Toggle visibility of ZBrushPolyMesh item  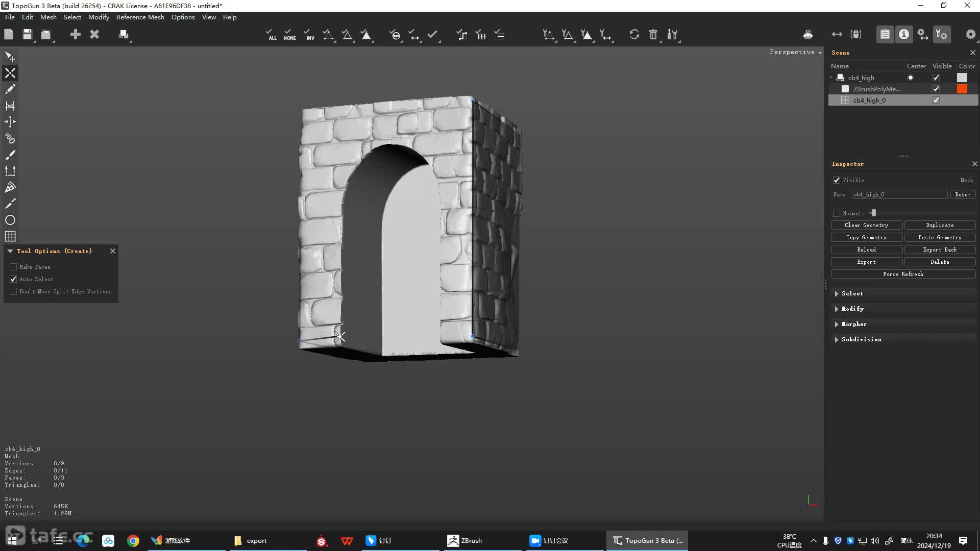point(936,89)
